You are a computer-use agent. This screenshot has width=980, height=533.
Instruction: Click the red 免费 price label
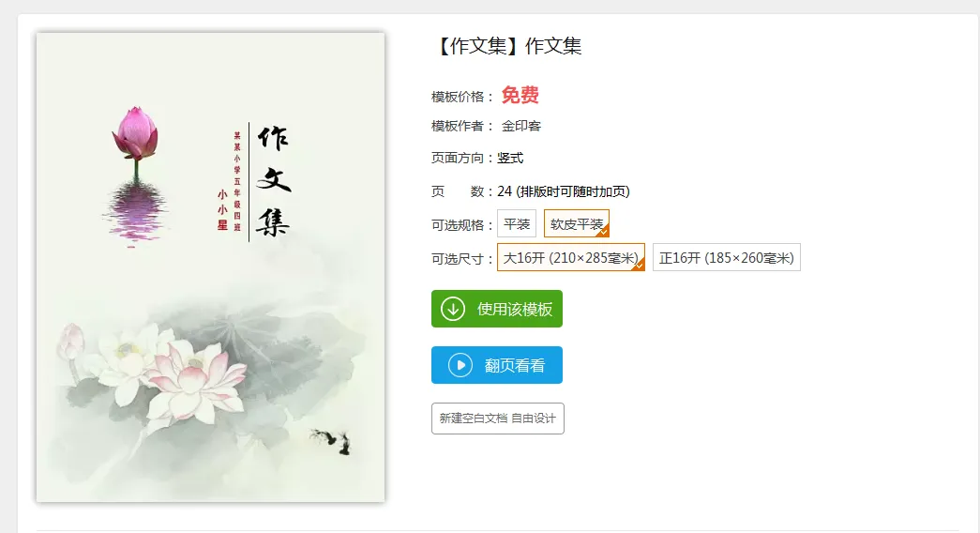520,95
